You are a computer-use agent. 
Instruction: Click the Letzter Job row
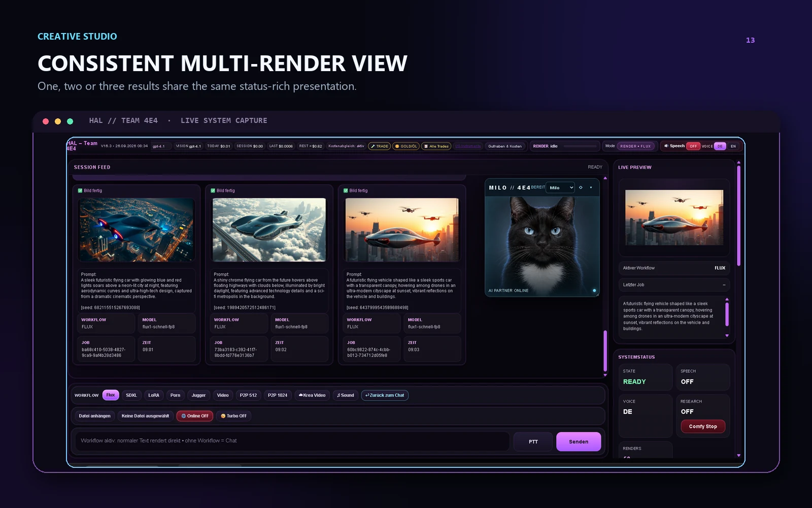pyautogui.click(x=674, y=285)
